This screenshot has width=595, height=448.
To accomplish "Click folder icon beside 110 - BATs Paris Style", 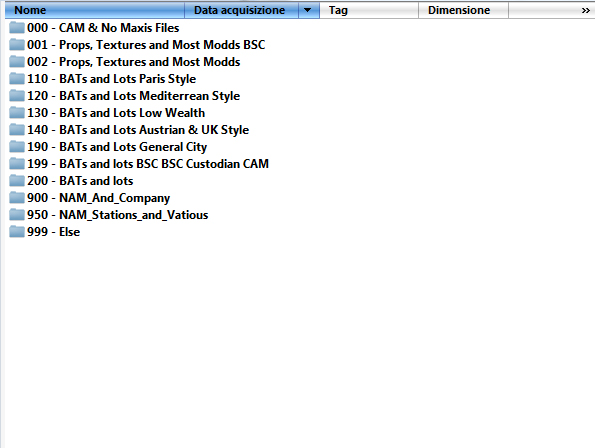I will coord(17,79).
